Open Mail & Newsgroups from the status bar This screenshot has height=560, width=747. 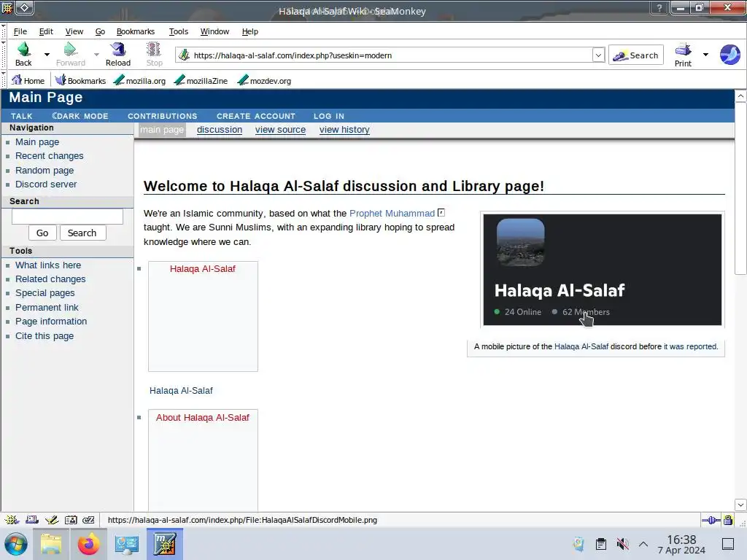(x=32, y=519)
